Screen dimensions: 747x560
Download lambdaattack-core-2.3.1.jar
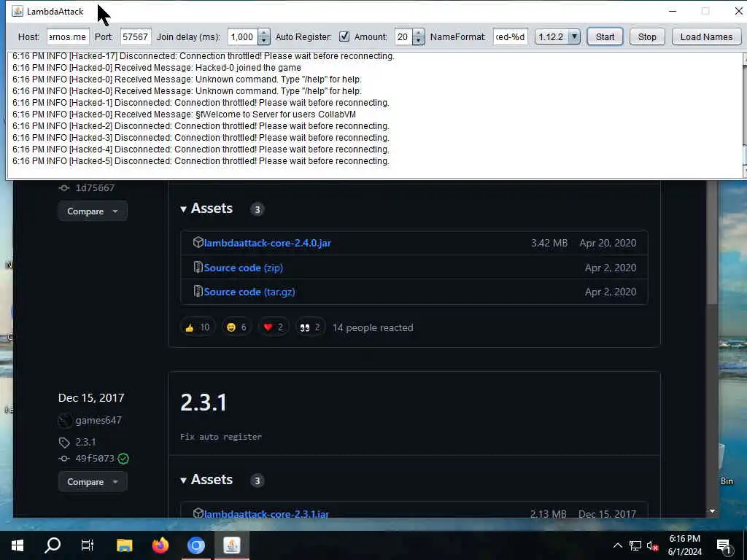[x=266, y=514]
